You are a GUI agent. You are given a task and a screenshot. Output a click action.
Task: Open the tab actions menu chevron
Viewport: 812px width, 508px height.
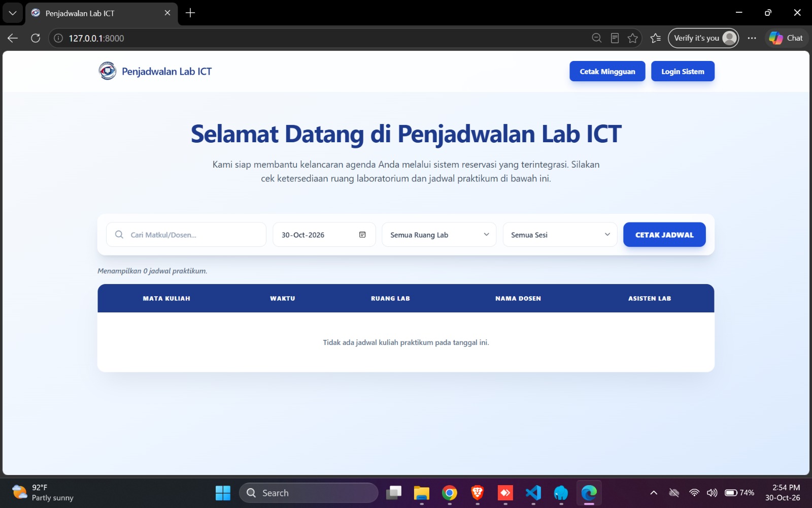[13, 13]
